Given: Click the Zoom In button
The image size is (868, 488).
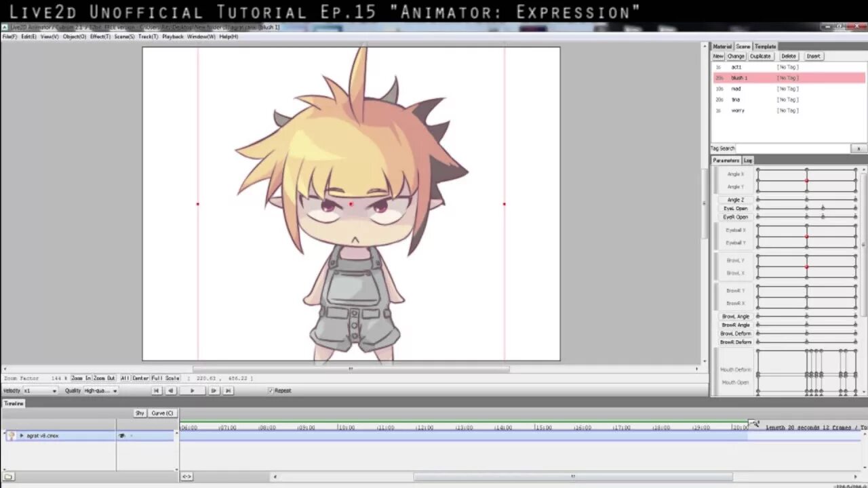Looking at the screenshot, I should click(x=81, y=378).
